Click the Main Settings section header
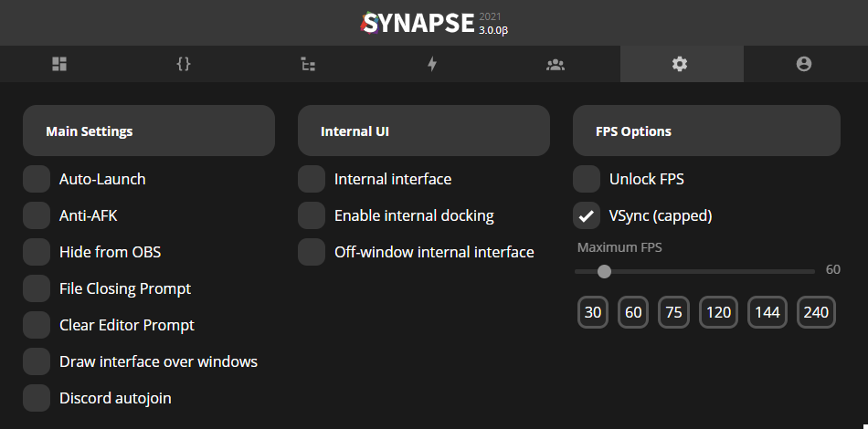Screen dimensions: 868x429 click(x=148, y=131)
